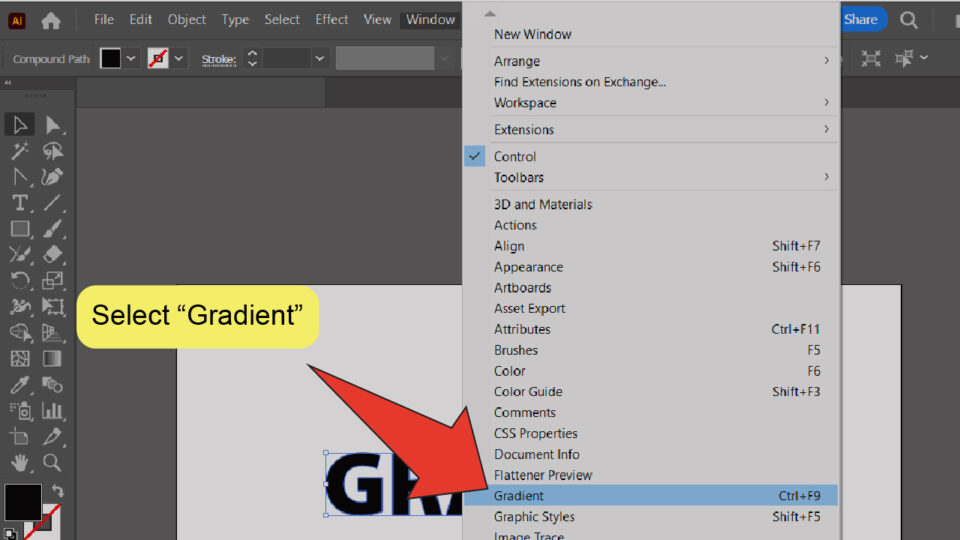Screen dimensions: 960x540
Task: Pick the Type tool
Action: pyautogui.click(x=19, y=203)
